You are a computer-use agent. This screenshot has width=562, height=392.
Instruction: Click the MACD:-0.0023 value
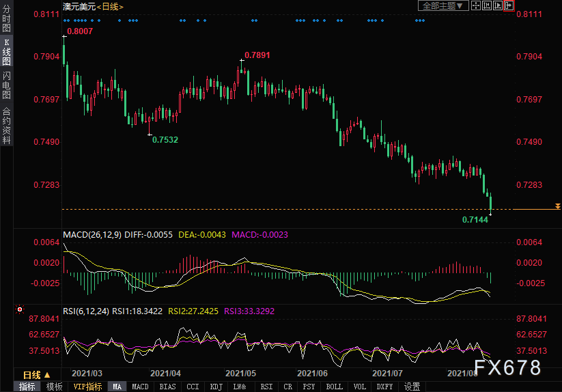coord(260,235)
